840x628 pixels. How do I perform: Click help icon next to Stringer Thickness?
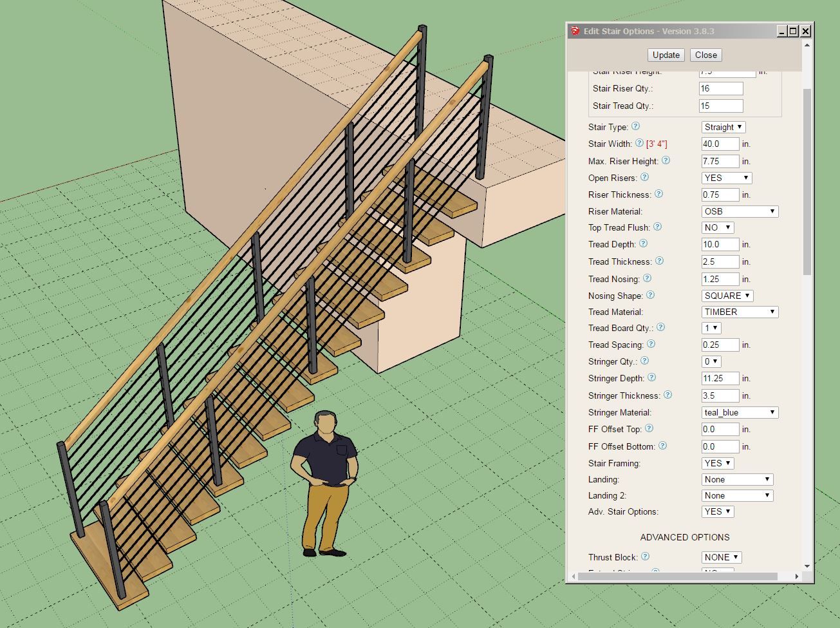point(667,395)
